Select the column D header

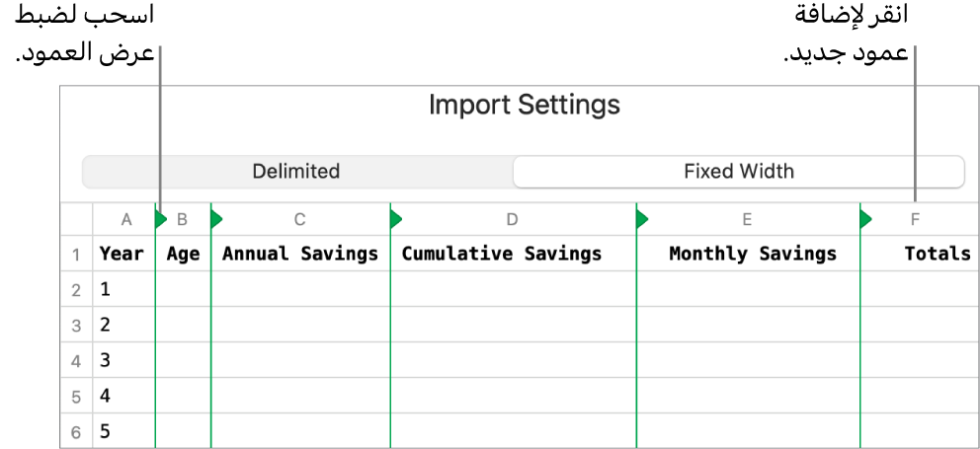pyautogui.click(x=513, y=219)
